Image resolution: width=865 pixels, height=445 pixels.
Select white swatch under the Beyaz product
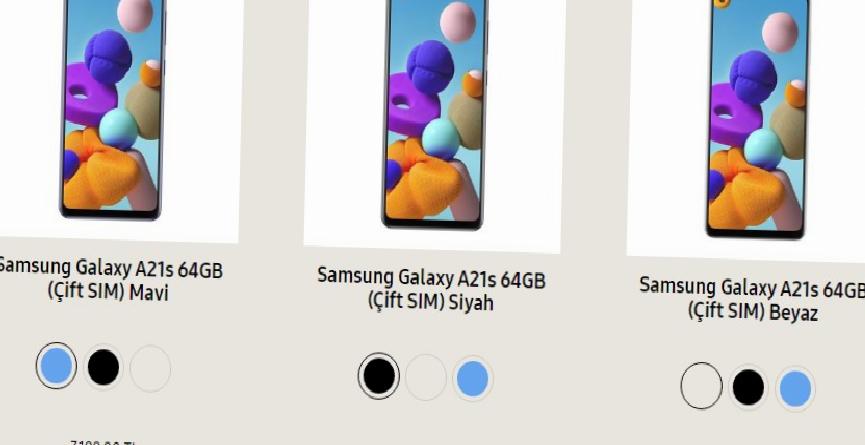tap(701, 386)
